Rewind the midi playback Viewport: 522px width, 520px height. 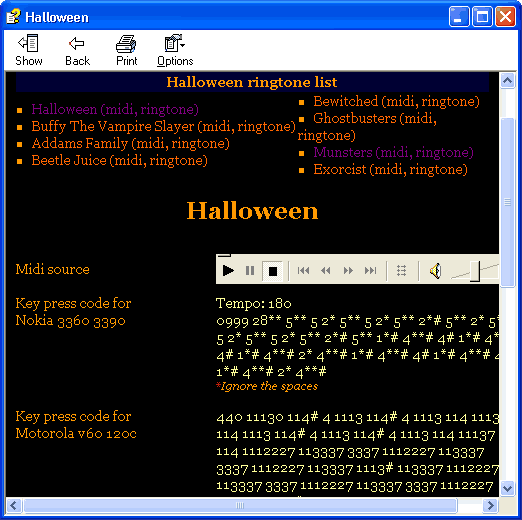coord(326,271)
